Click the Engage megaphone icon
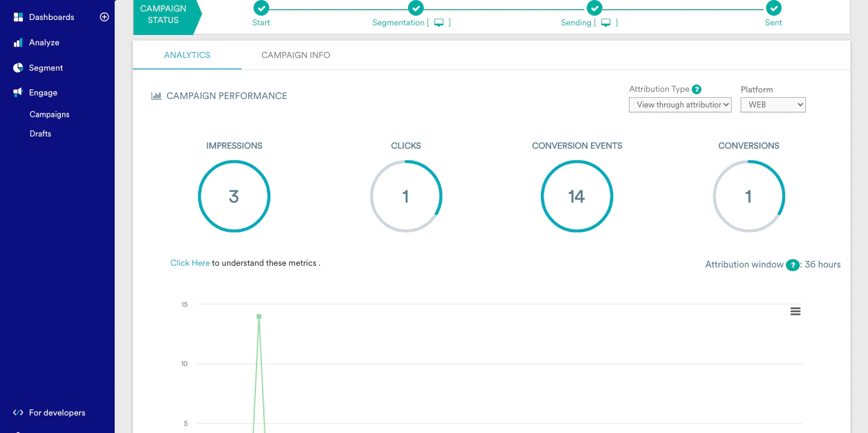The image size is (868, 433). pyautogui.click(x=18, y=92)
